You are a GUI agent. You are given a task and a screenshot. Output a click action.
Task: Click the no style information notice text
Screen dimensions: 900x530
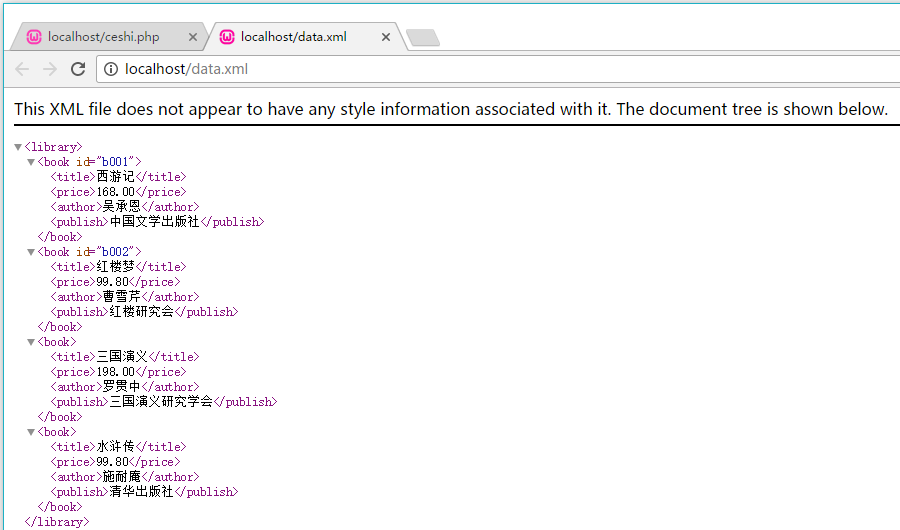point(451,109)
